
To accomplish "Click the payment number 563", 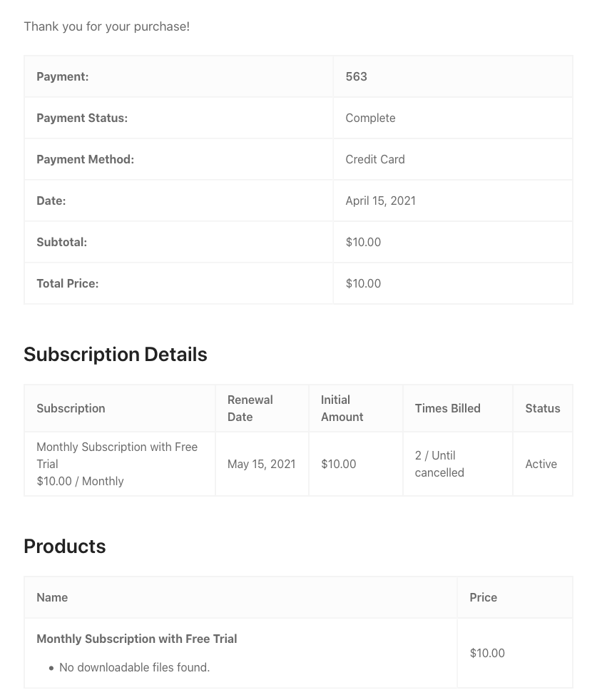I will [356, 76].
